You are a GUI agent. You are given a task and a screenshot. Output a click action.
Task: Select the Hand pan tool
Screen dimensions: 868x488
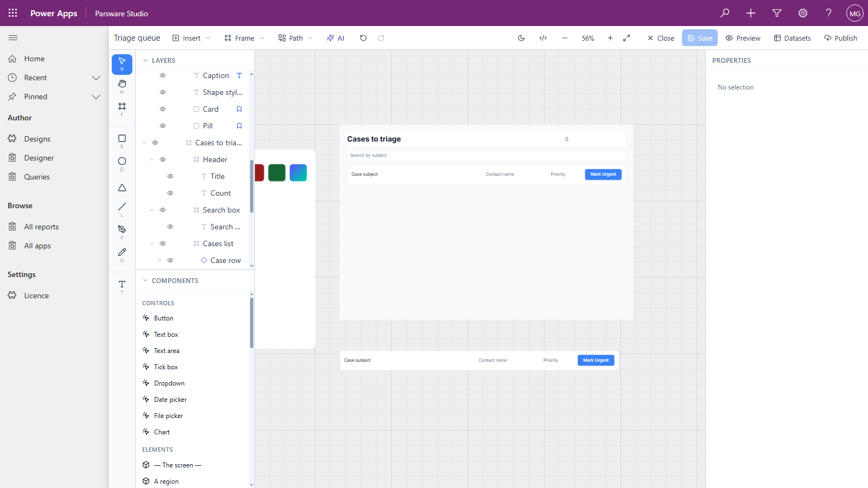[x=122, y=86]
